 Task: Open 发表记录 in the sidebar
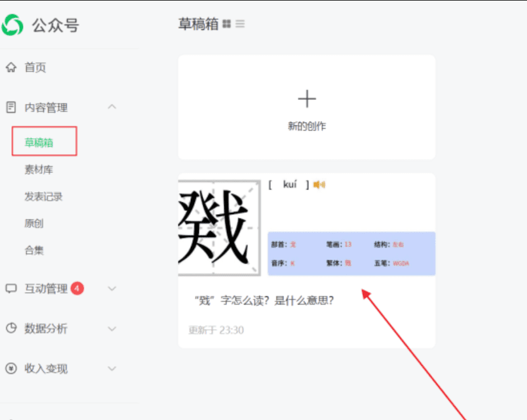click(x=43, y=197)
